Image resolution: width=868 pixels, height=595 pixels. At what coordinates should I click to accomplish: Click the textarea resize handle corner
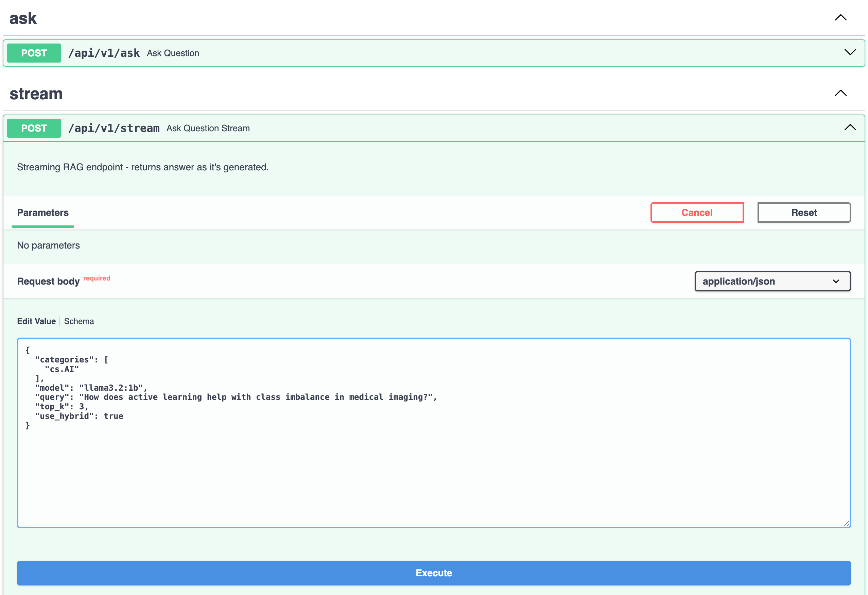pos(846,523)
